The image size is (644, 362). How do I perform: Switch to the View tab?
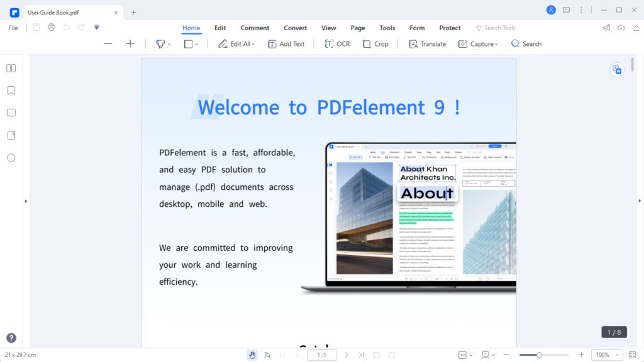tap(328, 28)
